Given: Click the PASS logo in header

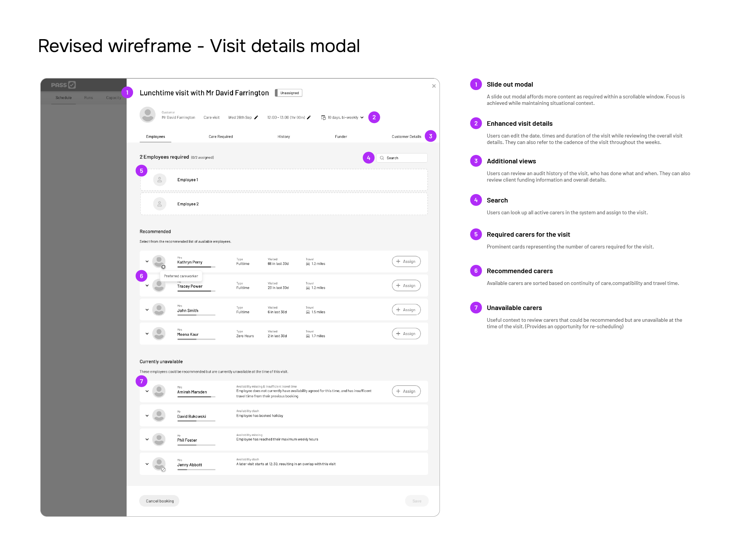Looking at the screenshot, I should coord(63,85).
